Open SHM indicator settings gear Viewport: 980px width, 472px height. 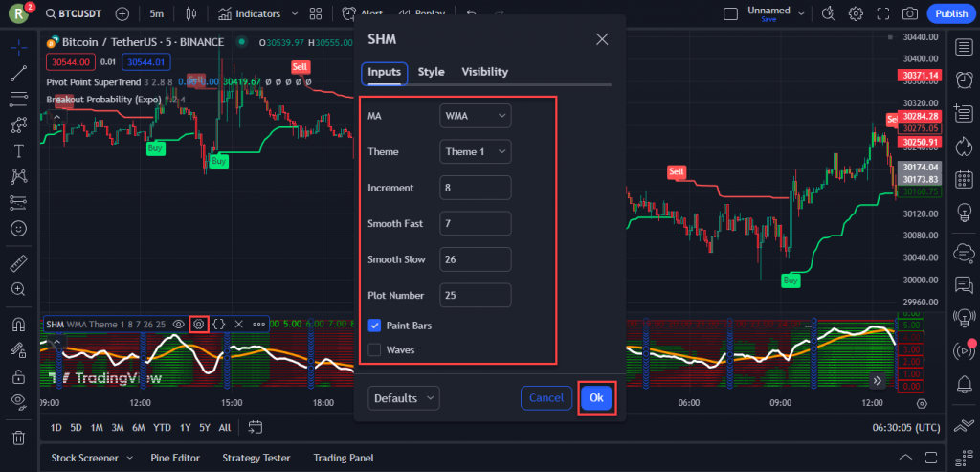tap(199, 324)
